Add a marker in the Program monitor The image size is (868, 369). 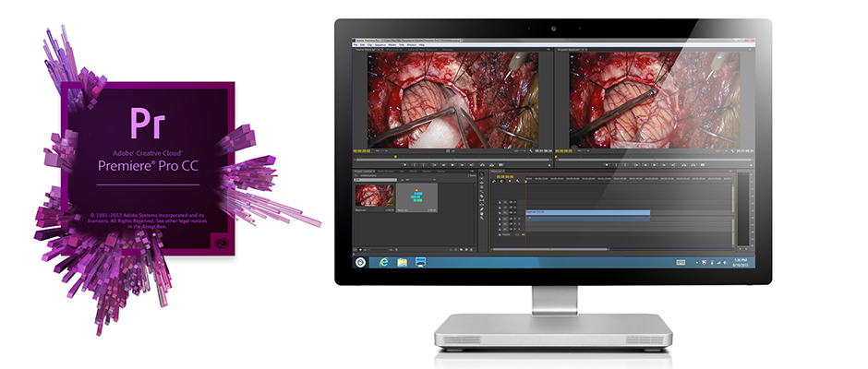(x=607, y=165)
